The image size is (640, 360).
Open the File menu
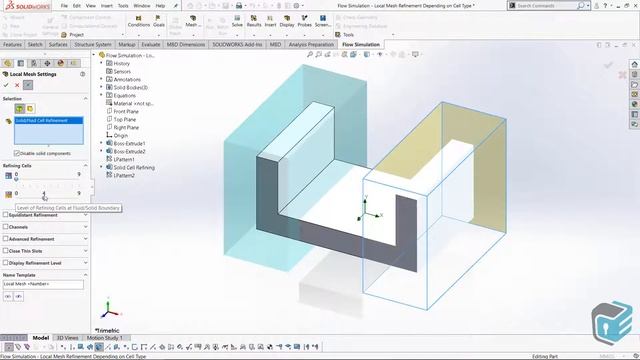click(x=64, y=6)
